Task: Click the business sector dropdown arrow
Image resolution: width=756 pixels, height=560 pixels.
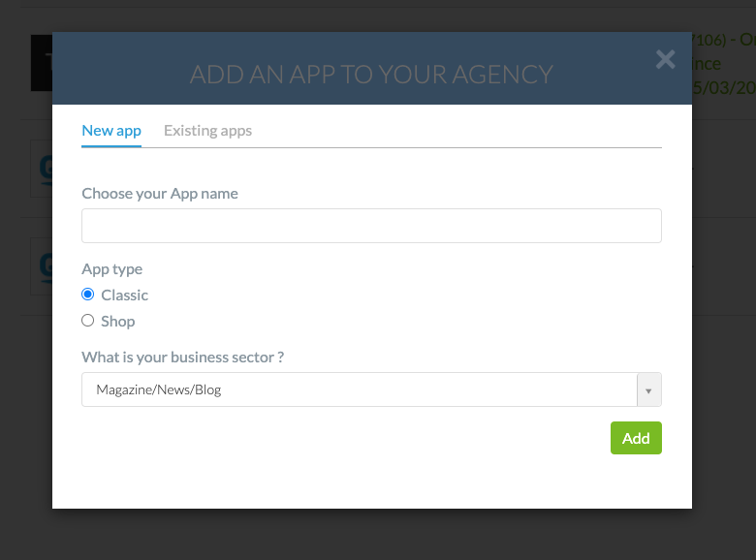Action: (648, 389)
